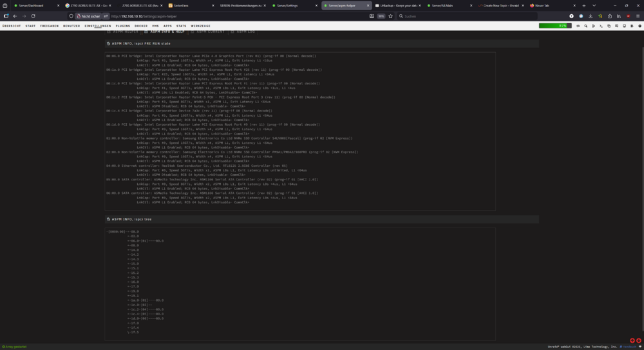
Task: Switch to Neuer Tab browser tab
Action: (x=552, y=6)
